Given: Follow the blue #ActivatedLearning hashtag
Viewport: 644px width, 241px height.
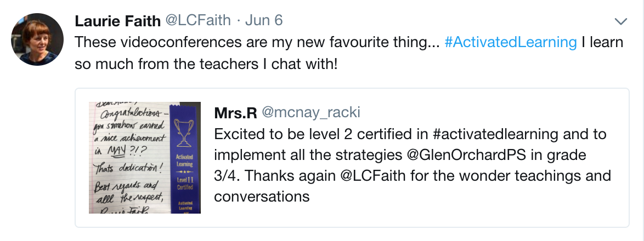Looking at the screenshot, I should click(510, 42).
